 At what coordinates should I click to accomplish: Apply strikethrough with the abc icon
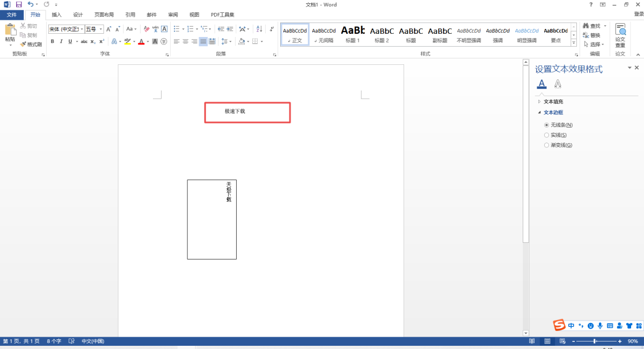[83, 41]
